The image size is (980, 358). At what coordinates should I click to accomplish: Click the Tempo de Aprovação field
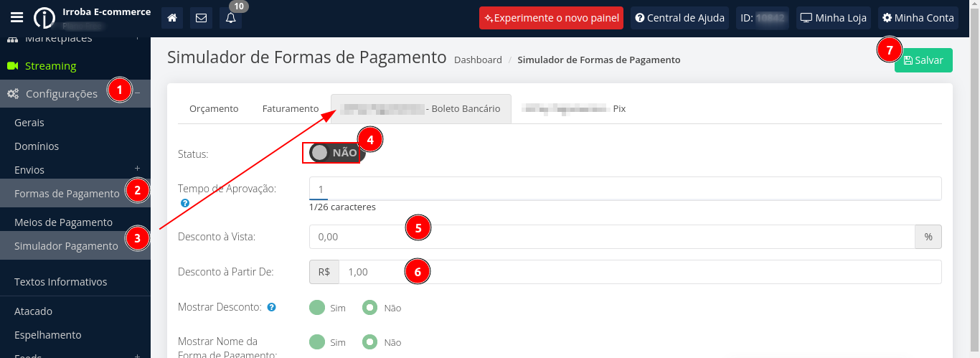pyautogui.click(x=625, y=189)
